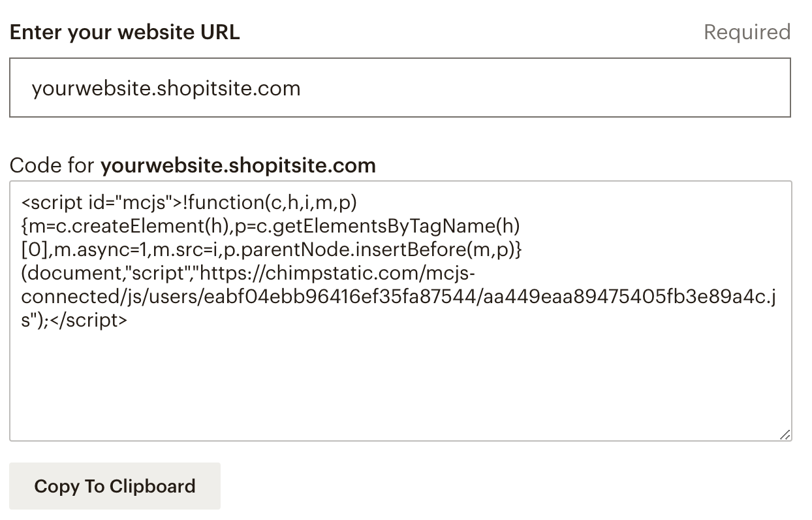
Task: Click the "Required" indicator text
Action: (747, 32)
